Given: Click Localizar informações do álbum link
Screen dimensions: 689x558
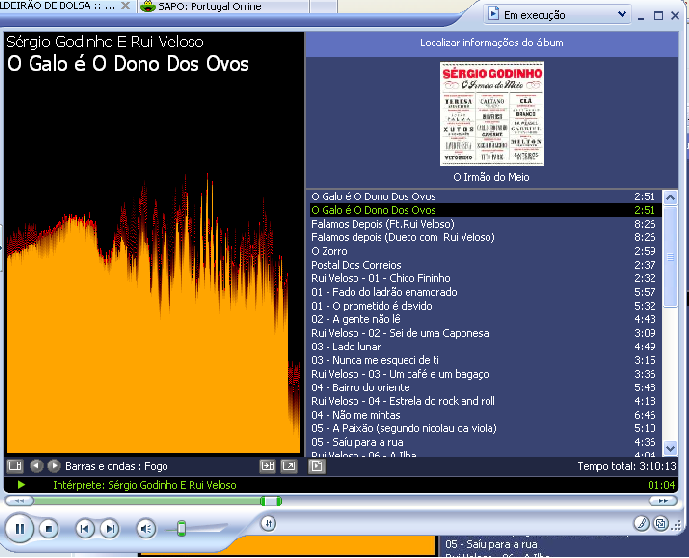Looking at the screenshot, I should click(x=491, y=43).
